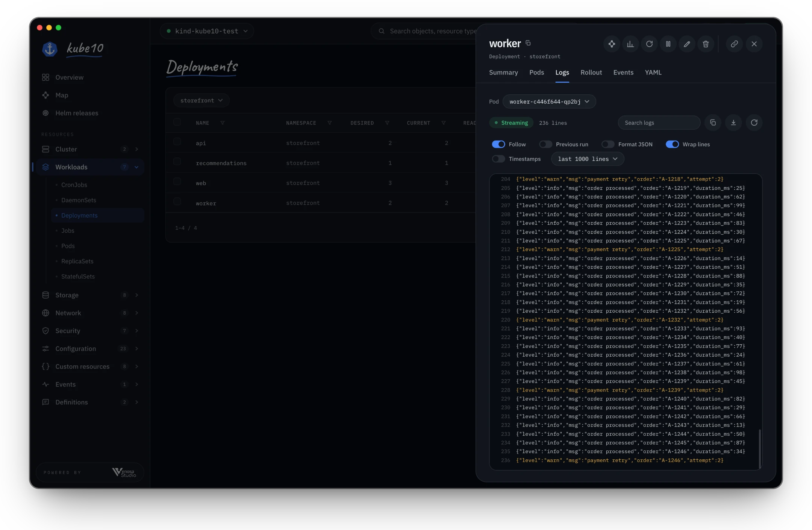Switch to the Rollout tab
812x530 pixels.
591,73
